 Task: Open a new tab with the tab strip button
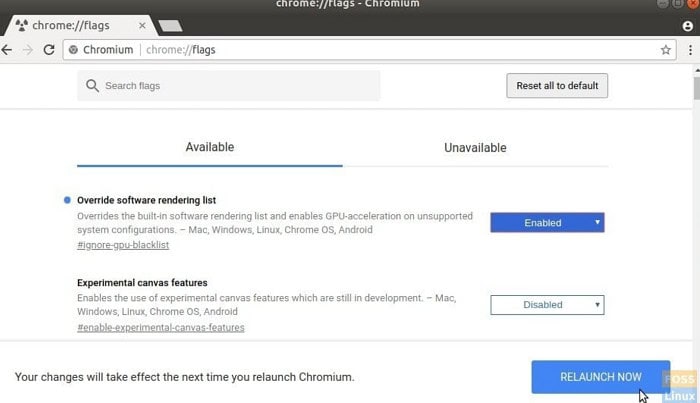(x=171, y=26)
